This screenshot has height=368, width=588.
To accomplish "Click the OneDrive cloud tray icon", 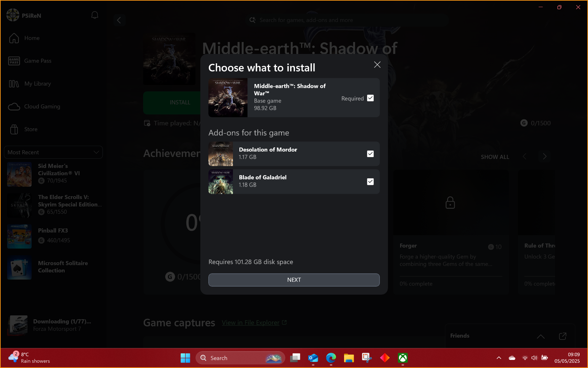I will (x=512, y=358).
